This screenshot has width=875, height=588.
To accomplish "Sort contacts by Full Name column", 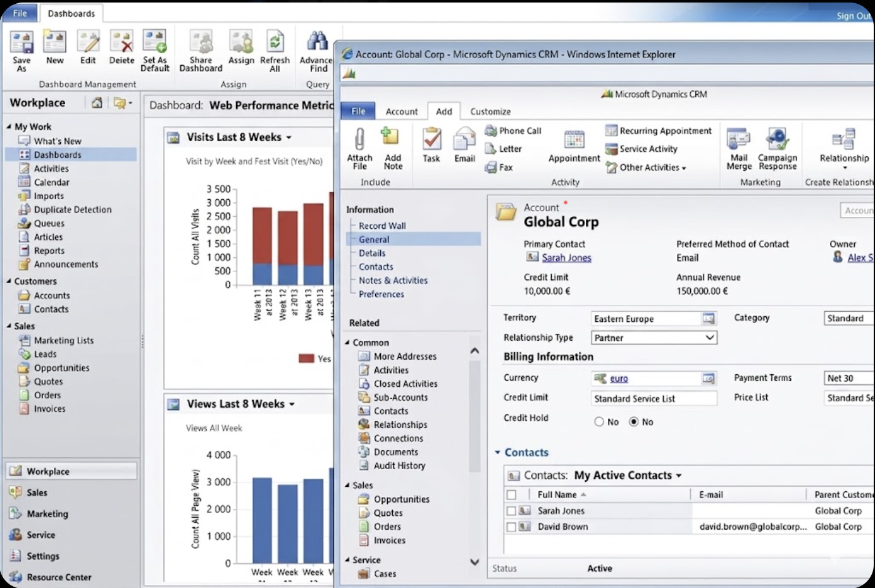I will (557, 495).
